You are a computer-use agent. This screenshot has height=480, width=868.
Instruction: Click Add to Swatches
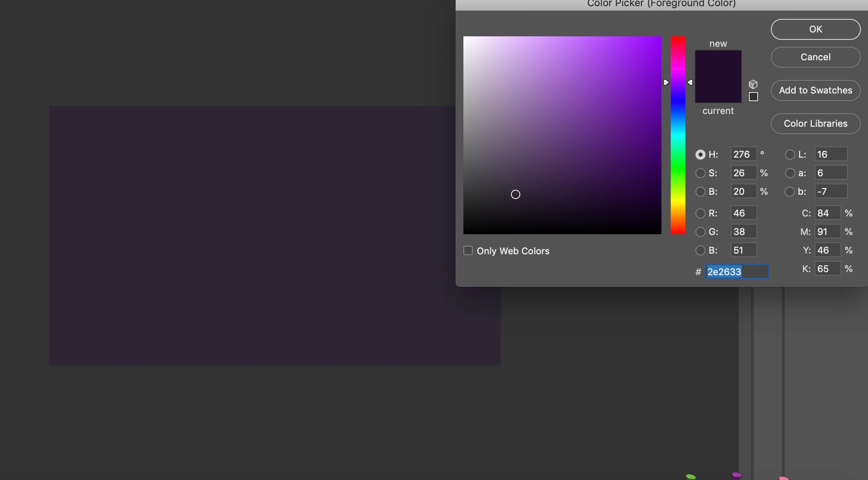pos(815,90)
